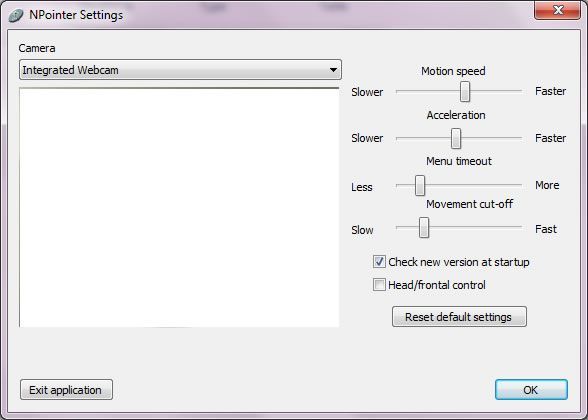Click the Slow label by Movement cut-off
588x420 pixels.
[x=362, y=230]
